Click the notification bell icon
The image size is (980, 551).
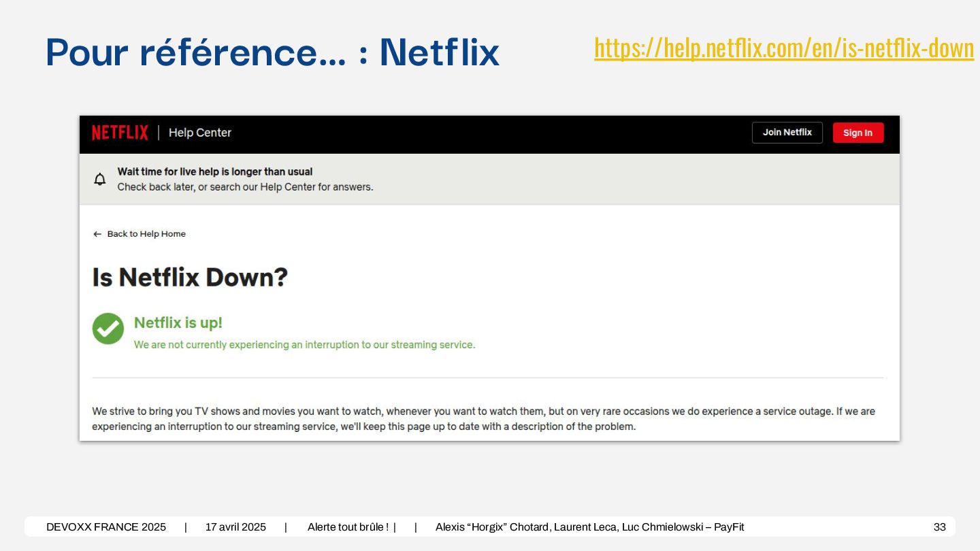click(x=100, y=179)
